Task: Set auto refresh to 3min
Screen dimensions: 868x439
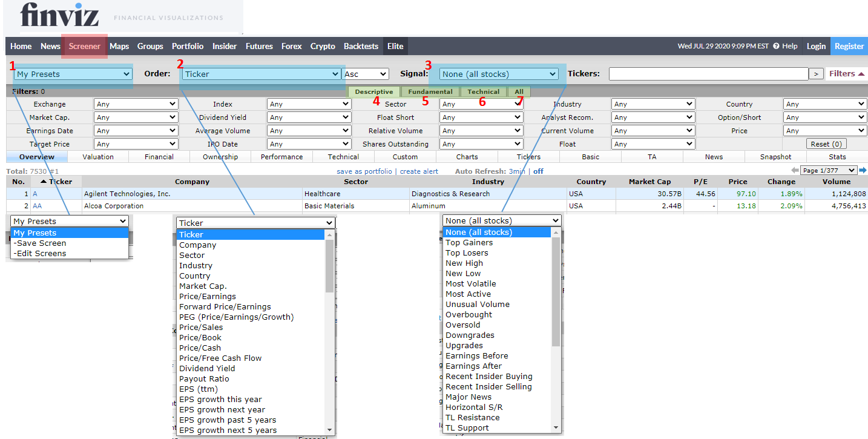Action: coord(517,171)
